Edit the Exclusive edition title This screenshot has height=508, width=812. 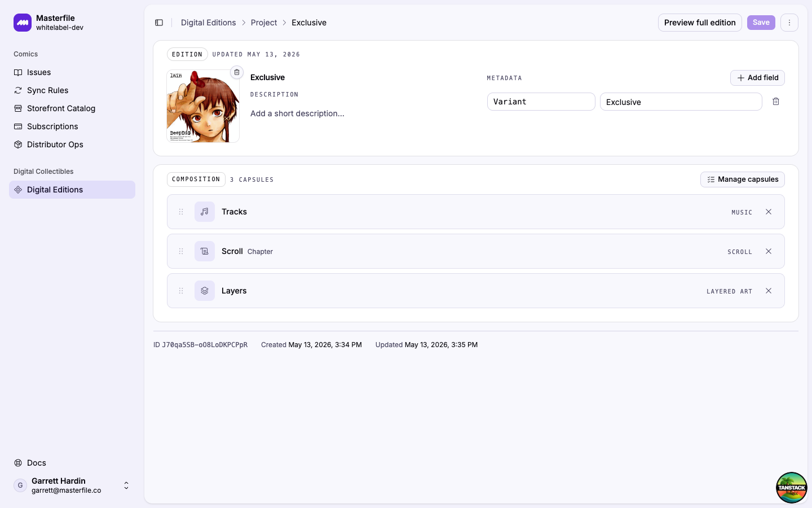point(267,77)
